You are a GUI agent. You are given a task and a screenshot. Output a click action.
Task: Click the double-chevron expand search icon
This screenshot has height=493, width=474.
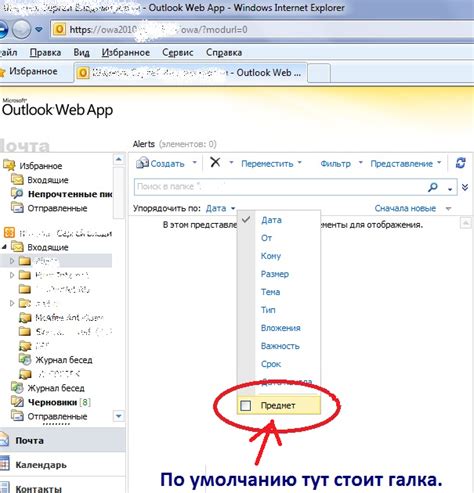[x=465, y=187]
